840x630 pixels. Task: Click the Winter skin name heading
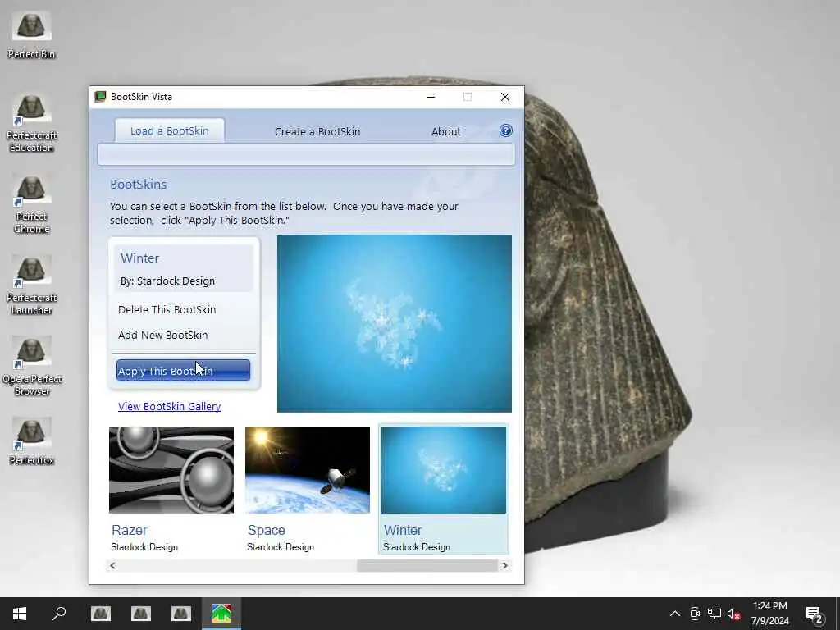(139, 258)
